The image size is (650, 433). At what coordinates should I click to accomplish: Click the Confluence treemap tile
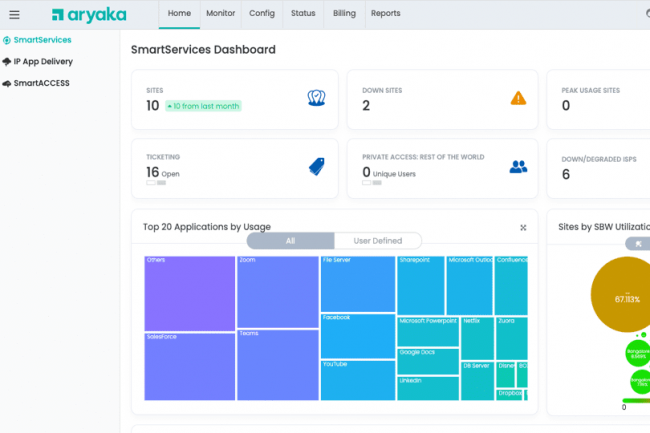tap(511, 285)
